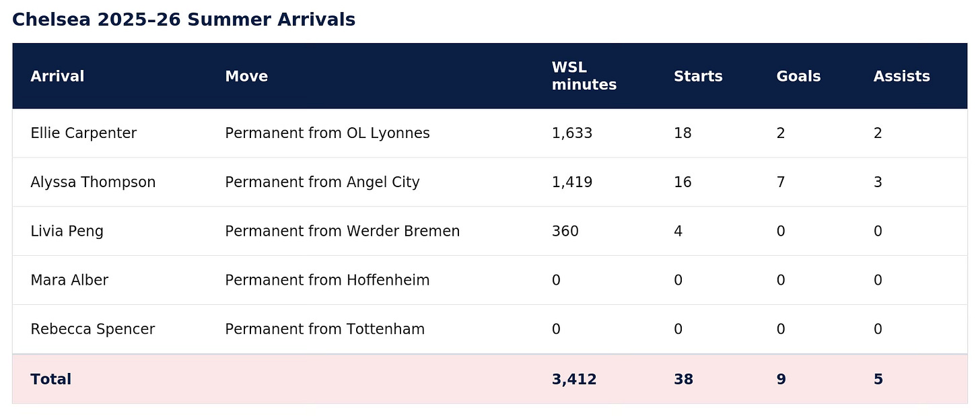Click Alyssa Thompson's 7 goals value
The image size is (980, 416).
coord(781,182)
